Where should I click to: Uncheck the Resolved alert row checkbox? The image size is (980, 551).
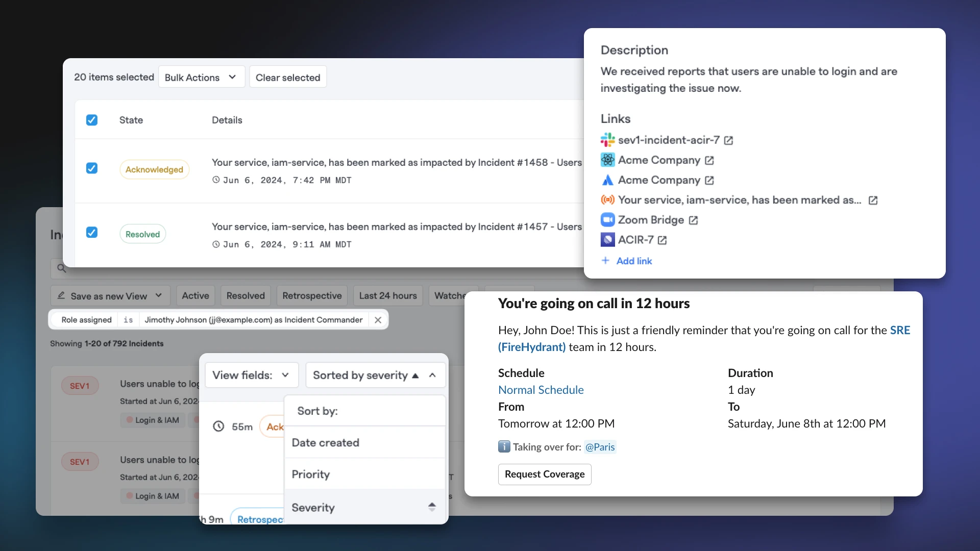(x=92, y=233)
